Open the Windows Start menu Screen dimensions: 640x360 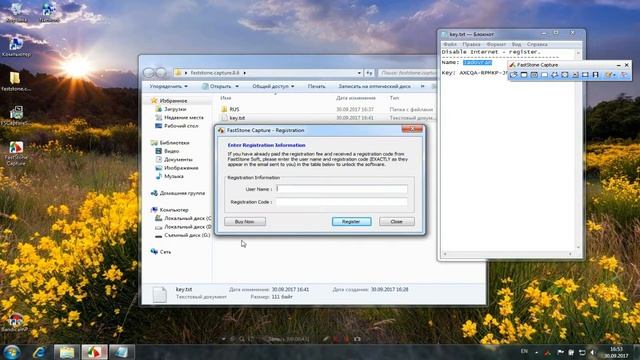click(11, 352)
